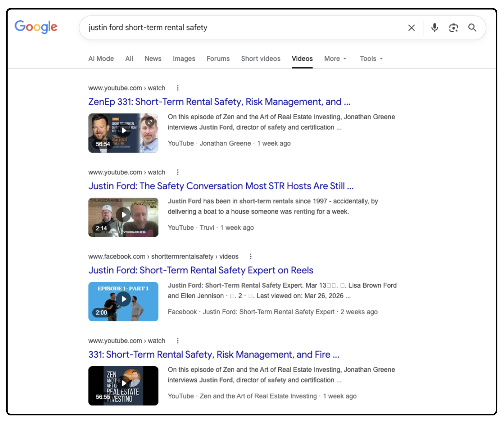Image resolution: width=504 pixels, height=423 pixels.
Task: Expand the More dropdown
Action: [x=335, y=58]
